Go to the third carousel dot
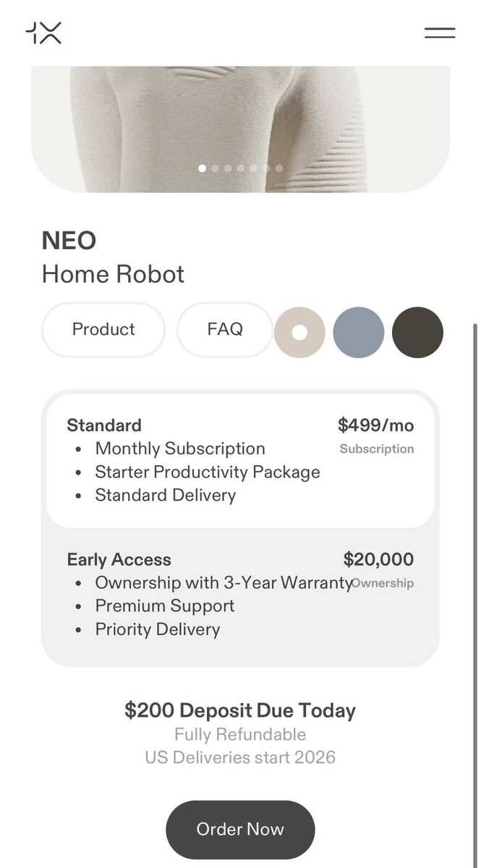The width and height of the screenshot is (481, 868). tap(228, 169)
